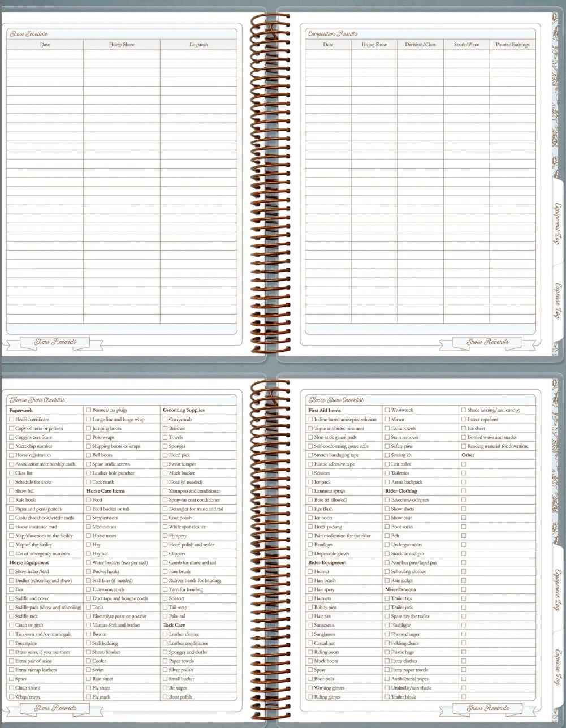Screen dimensions: 566x728
Task: Tick the Phone charger checkbox
Action: point(387,634)
